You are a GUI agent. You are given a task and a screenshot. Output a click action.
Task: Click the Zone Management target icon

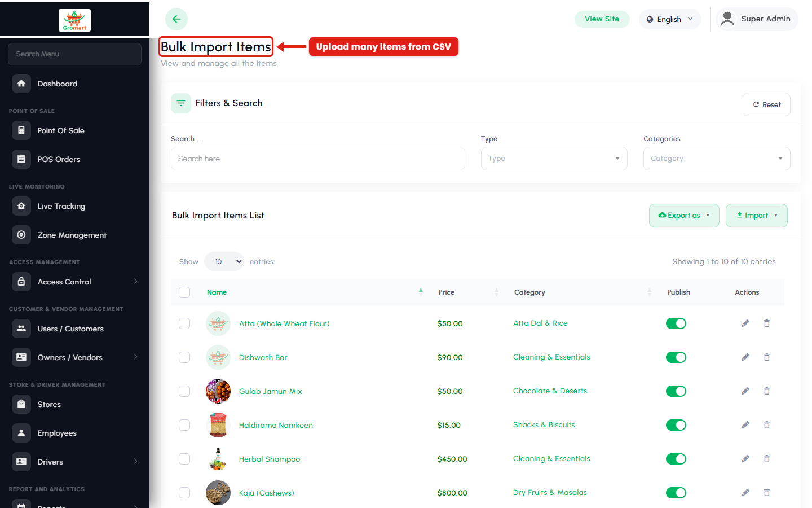pyautogui.click(x=21, y=235)
